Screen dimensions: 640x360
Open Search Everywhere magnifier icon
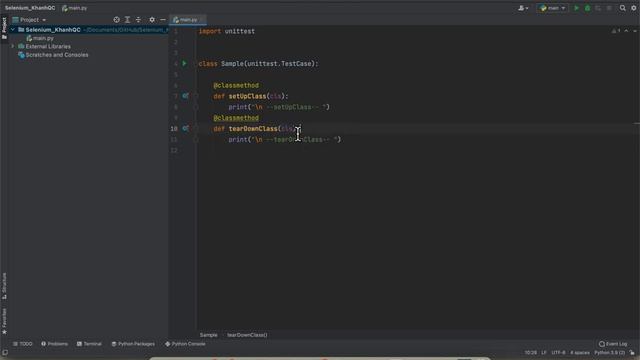click(622, 8)
